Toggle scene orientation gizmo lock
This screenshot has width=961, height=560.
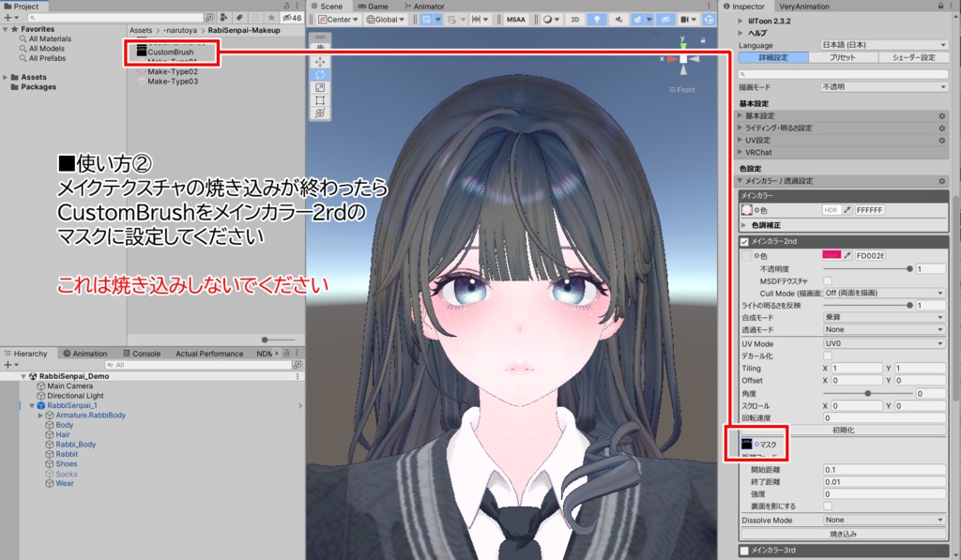pyautogui.click(x=703, y=40)
